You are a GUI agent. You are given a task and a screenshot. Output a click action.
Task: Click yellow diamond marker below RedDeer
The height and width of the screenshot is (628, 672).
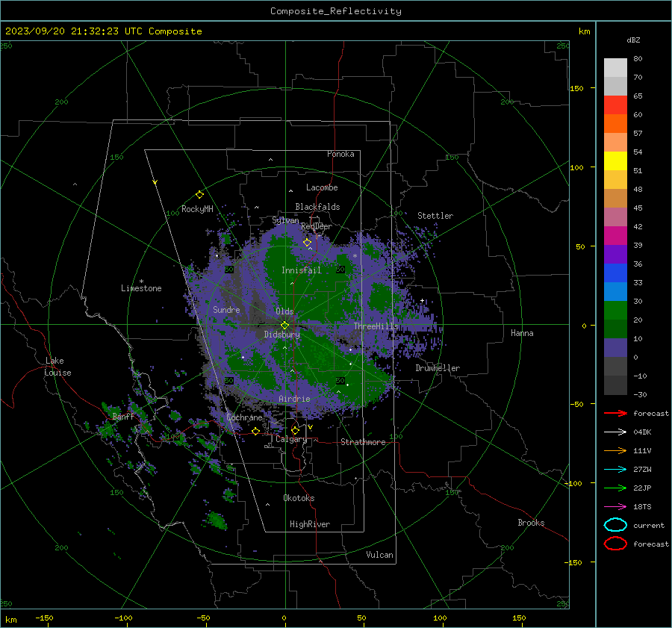pyautogui.click(x=307, y=243)
